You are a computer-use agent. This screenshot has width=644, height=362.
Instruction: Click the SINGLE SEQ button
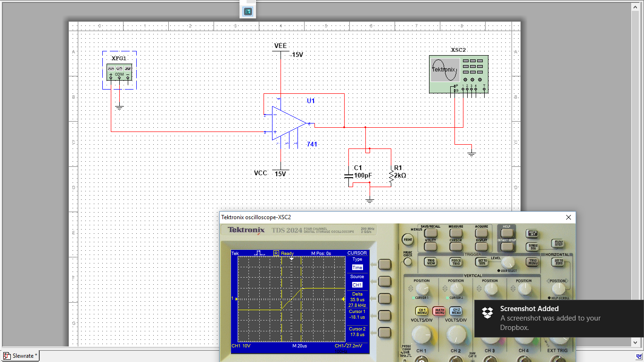pyautogui.click(x=533, y=247)
